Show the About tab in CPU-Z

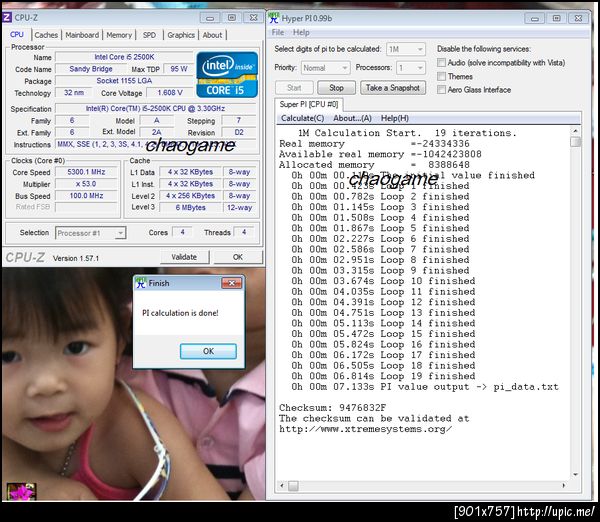(x=212, y=35)
